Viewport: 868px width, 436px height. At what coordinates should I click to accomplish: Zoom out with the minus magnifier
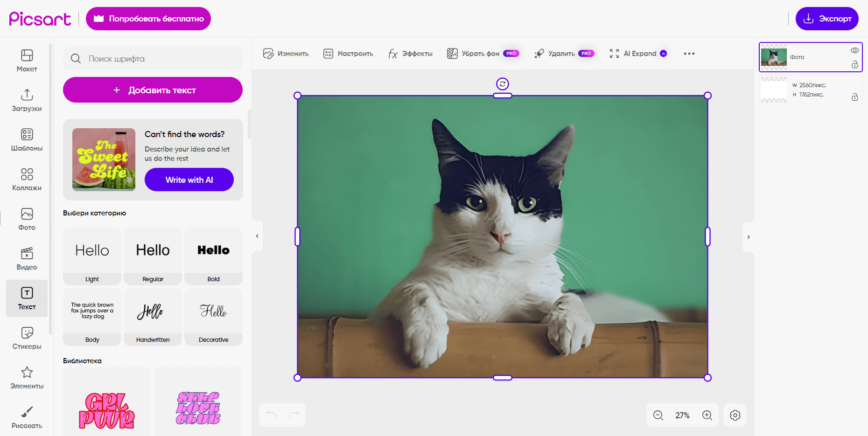point(658,415)
